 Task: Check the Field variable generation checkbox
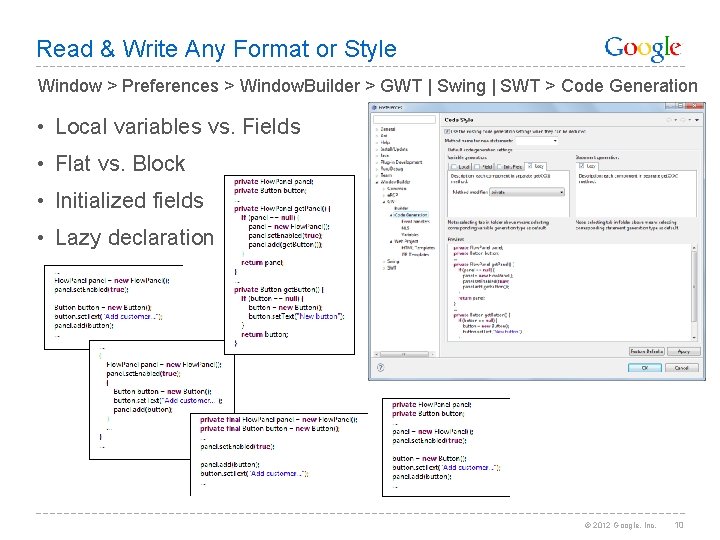point(477,167)
